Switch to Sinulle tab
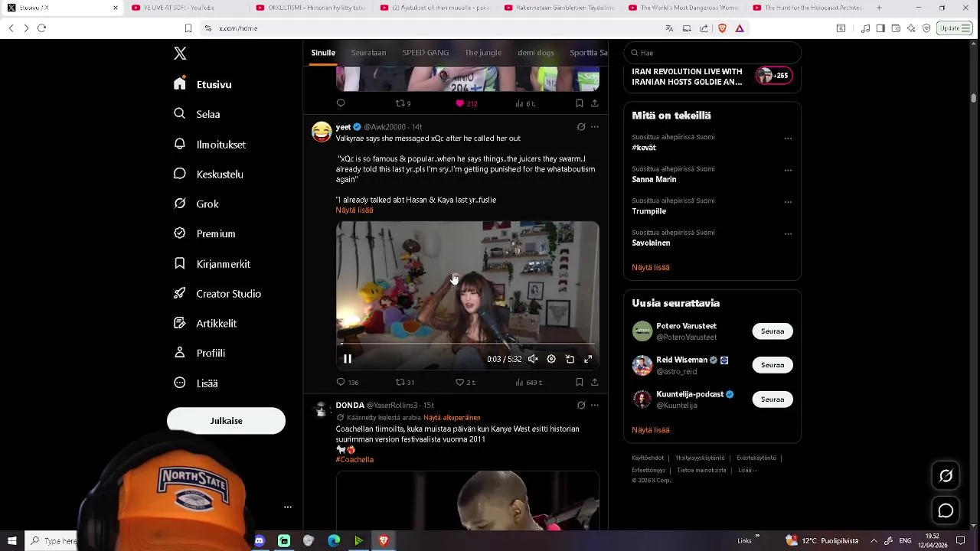980x551 pixels. click(323, 53)
